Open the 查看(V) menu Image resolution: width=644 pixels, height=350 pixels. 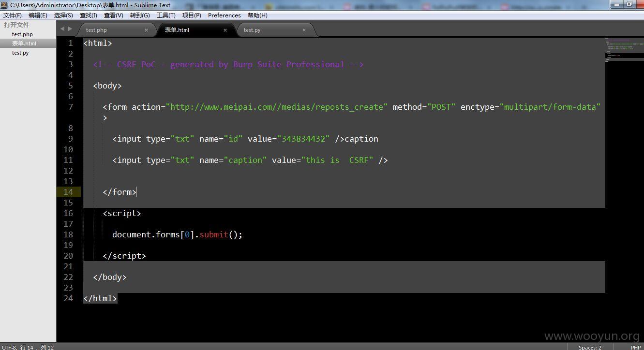pyautogui.click(x=114, y=15)
